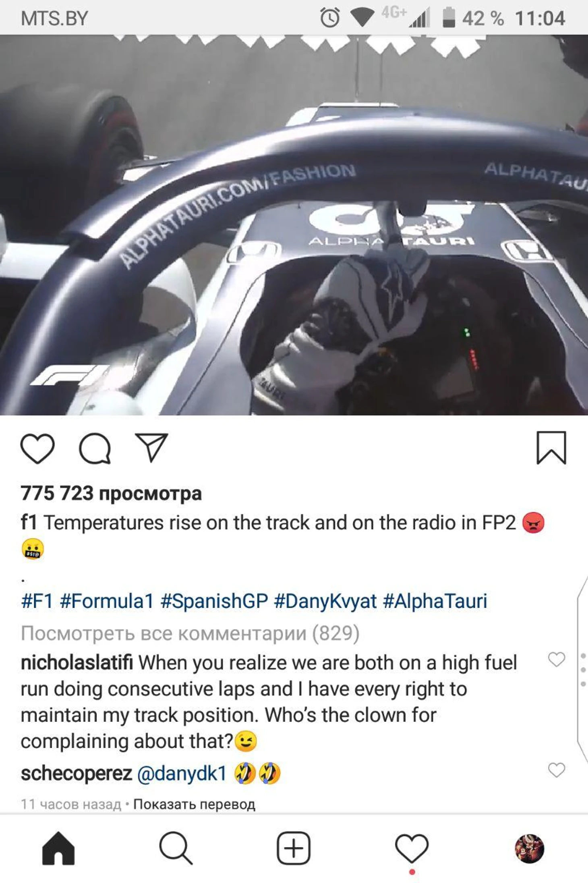
Task: Open nicholaslatifi's profile from comment
Action: click(x=77, y=663)
